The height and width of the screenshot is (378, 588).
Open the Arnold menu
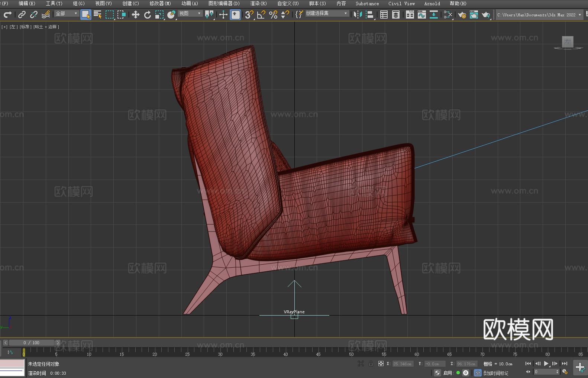click(432, 3)
